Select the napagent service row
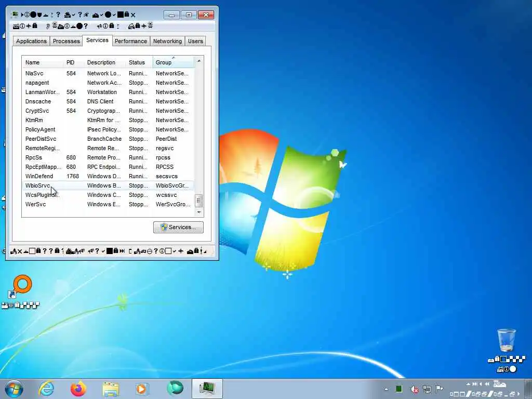The image size is (532, 399). click(x=108, y=83)
